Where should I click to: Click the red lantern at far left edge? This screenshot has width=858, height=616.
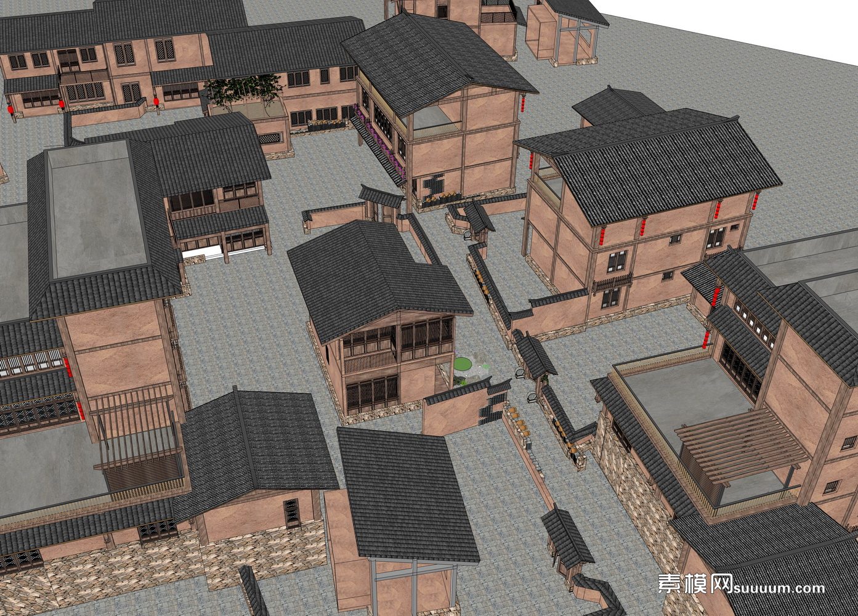11,111
